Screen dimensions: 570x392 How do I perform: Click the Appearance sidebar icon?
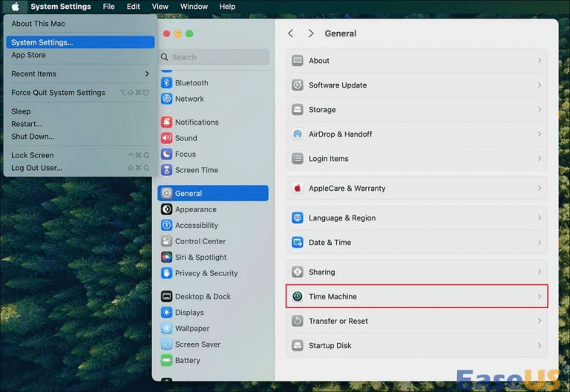[166, 209]
